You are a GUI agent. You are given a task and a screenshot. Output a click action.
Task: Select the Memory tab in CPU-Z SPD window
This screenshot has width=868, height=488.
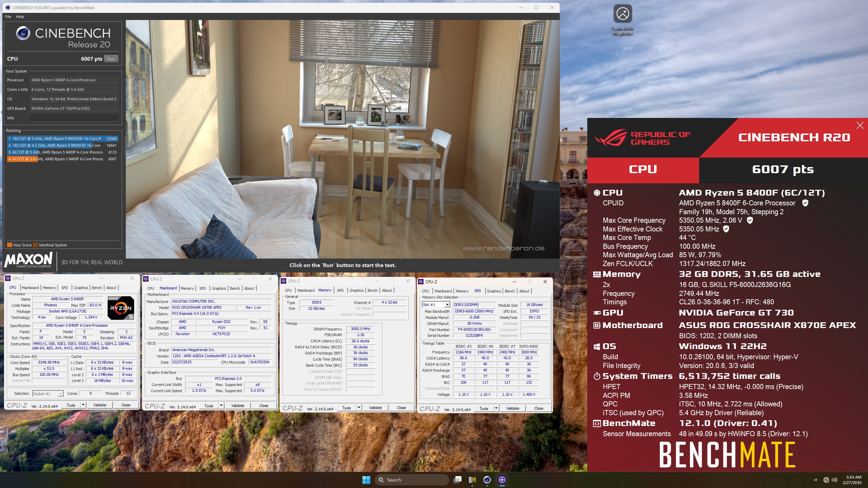pos(462,291)
